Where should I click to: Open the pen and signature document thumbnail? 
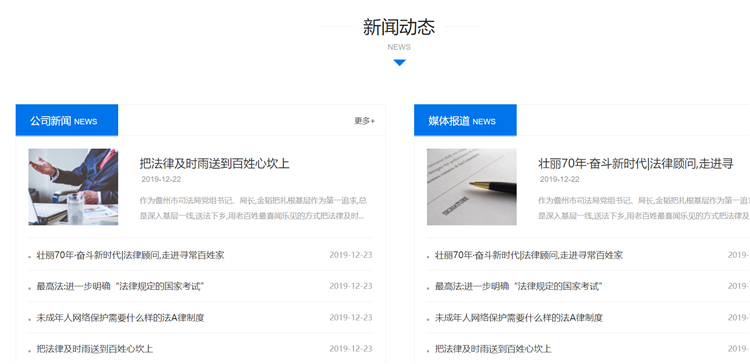coord(472,187)
